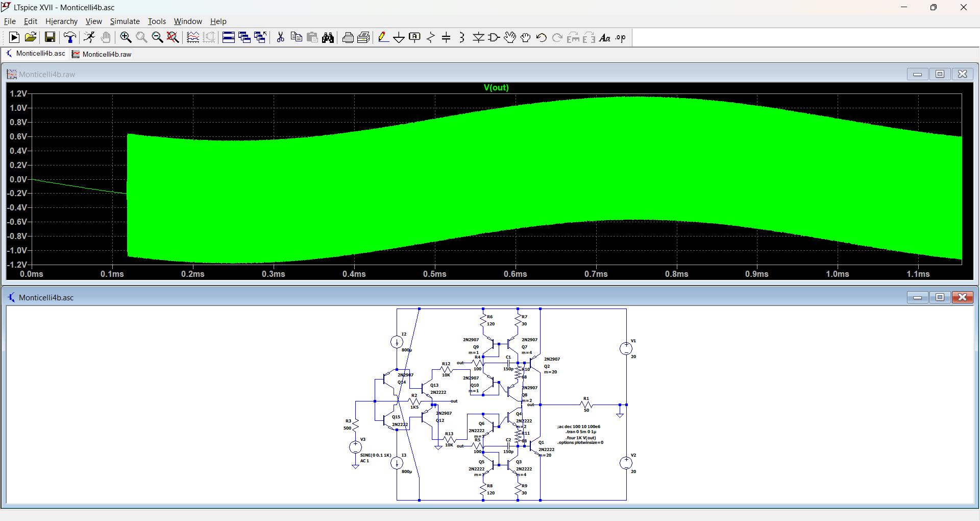Viewport: 980px width, 521px height.
Task: Click the Rotate component icon
Action: pyautogui.click(x=573, y=37)
